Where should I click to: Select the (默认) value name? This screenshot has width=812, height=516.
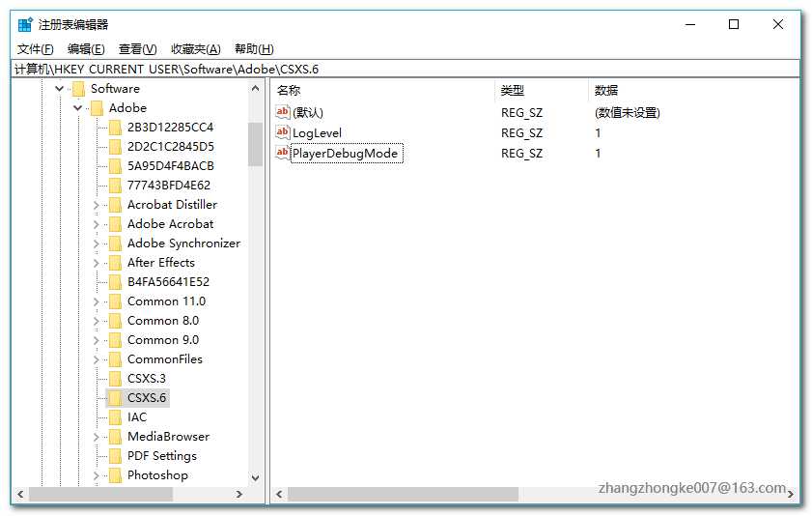click(x=308, y=112)
